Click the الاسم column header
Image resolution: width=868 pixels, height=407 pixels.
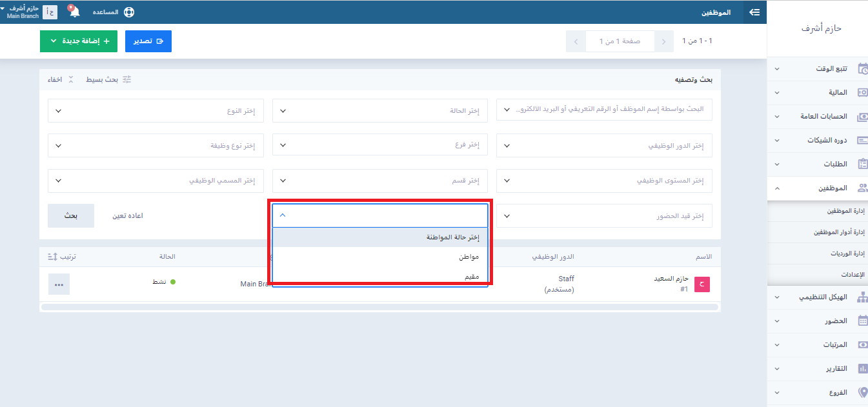704,256
